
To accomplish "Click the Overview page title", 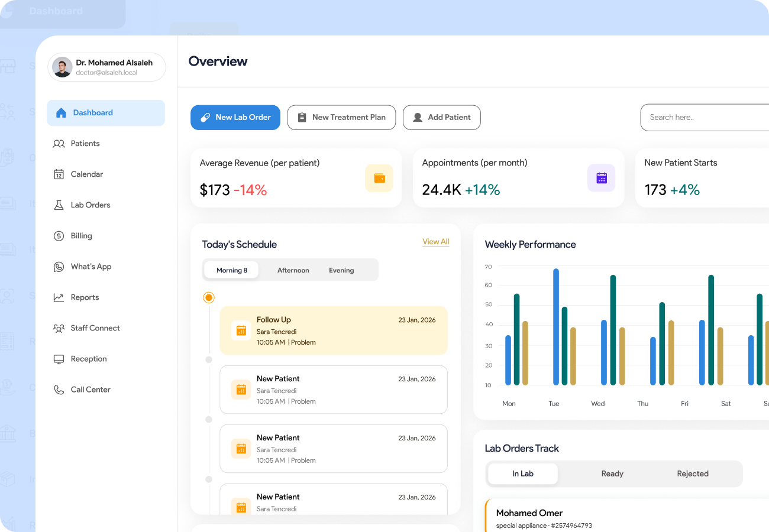I will coord(218,61).
